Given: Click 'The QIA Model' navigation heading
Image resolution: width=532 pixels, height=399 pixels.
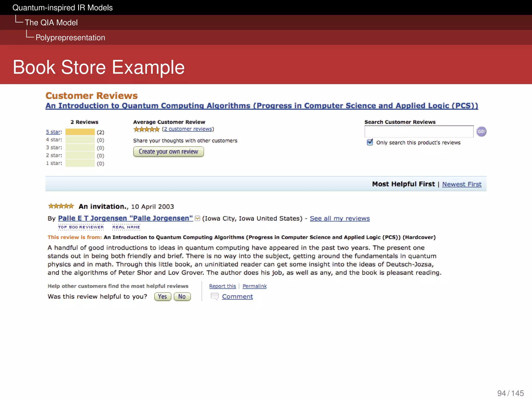Looking at the screenshot, I should (51, 23).
